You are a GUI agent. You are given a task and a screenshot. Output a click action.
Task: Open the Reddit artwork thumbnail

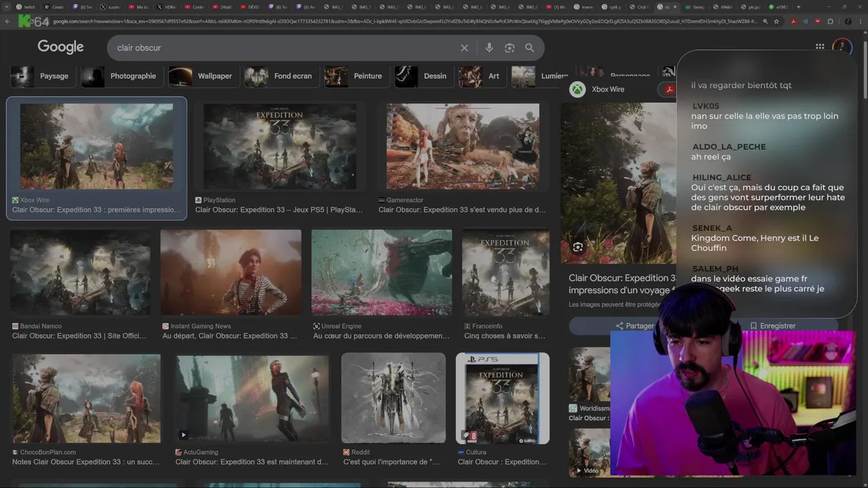[393, 399]
